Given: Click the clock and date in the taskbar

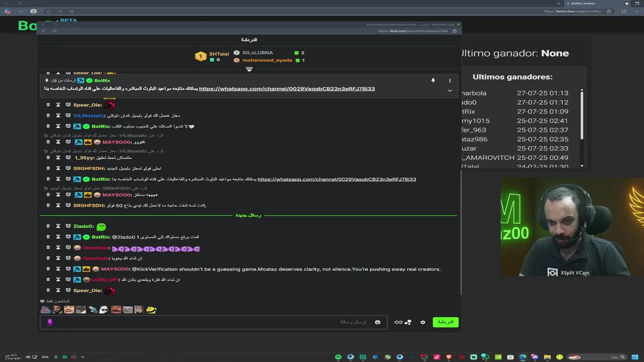Looking at the screenshot, I should tap(14, 357).
